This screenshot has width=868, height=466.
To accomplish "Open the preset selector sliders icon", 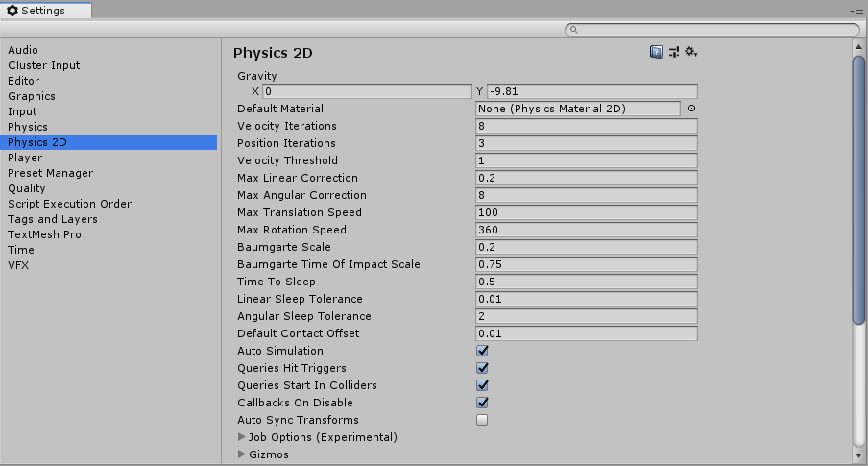I will coord(674,52).
